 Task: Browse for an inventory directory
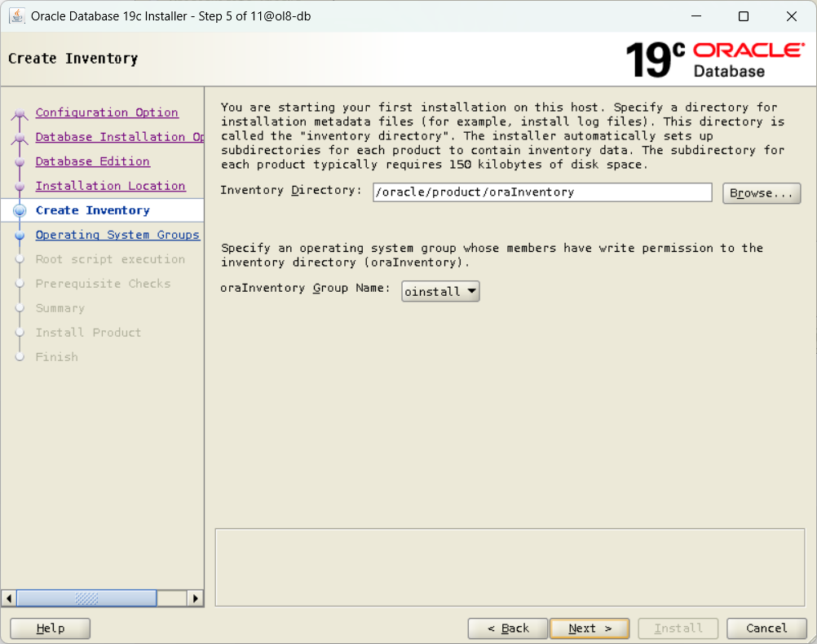(x=762, y=193)
